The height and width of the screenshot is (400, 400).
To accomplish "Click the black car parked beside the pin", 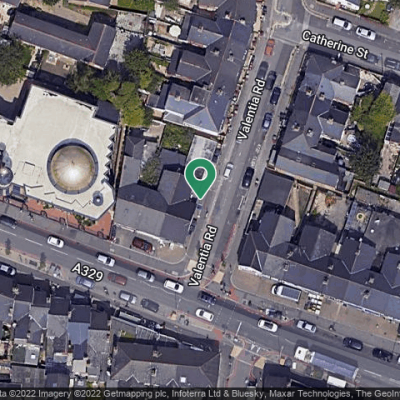I will click(x=248, y=177).
